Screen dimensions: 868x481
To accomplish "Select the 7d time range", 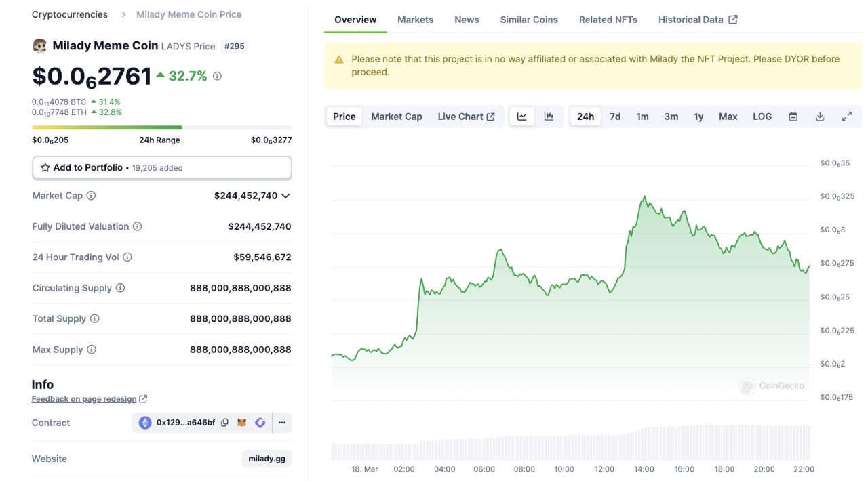I will 615,117.
